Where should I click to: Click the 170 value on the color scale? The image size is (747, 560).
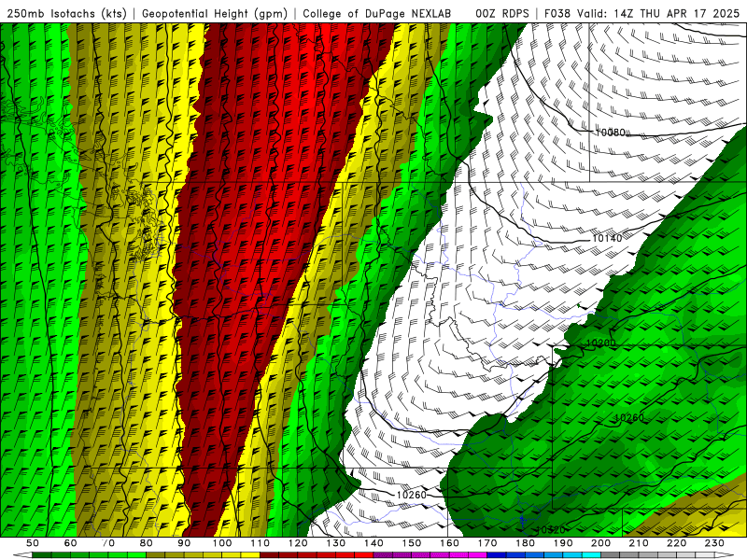(x=487, y=543)
